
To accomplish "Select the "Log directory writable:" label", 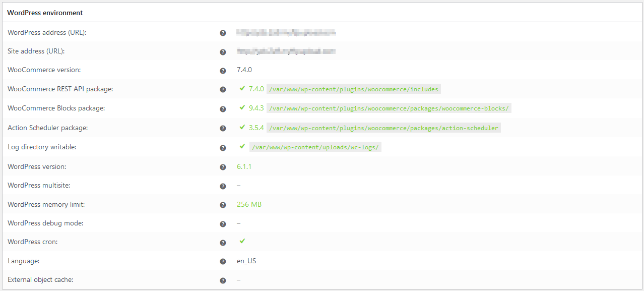I will 42,147.
